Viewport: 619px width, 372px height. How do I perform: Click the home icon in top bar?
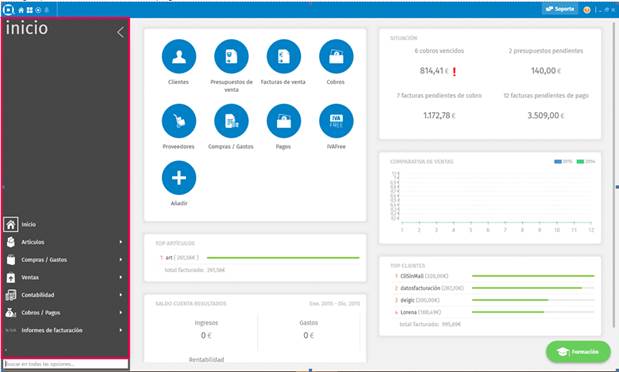point(21,10)
